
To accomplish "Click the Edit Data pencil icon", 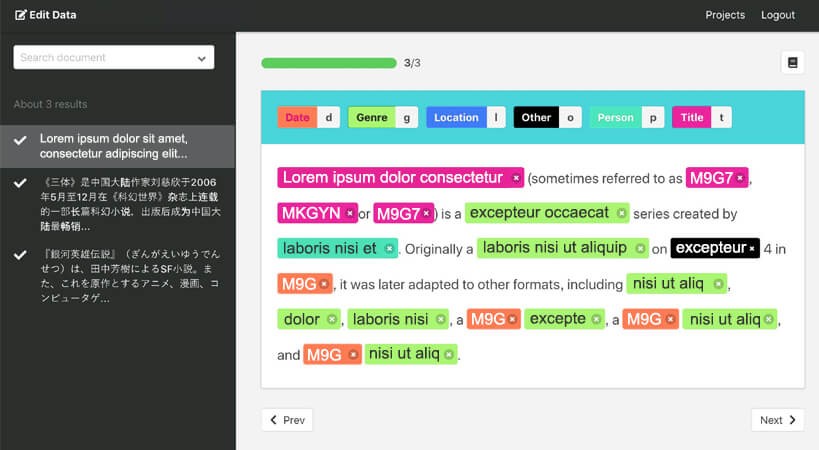I will (x=21, y=15).
